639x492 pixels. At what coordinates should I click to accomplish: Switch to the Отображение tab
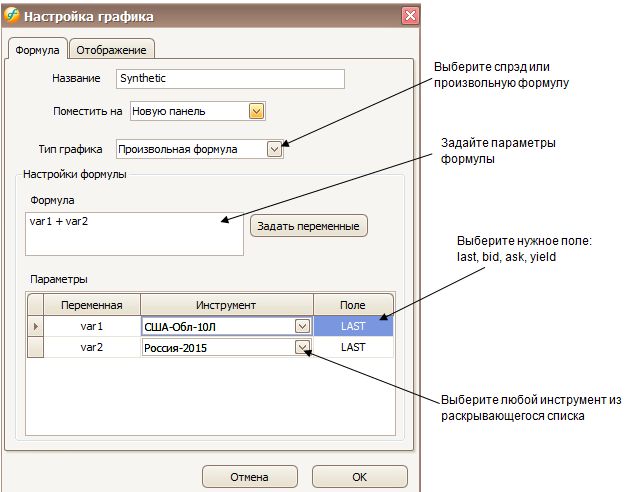110,50
